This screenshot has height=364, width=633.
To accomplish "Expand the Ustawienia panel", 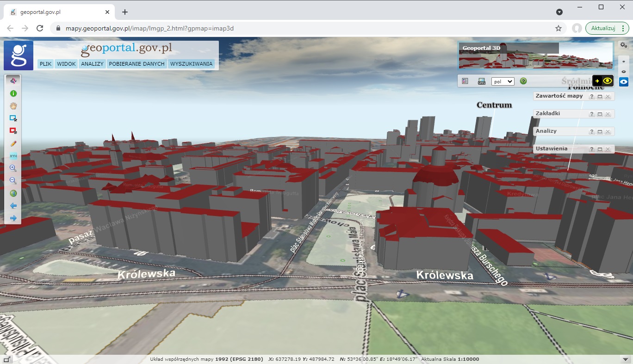I will (600, 149).
